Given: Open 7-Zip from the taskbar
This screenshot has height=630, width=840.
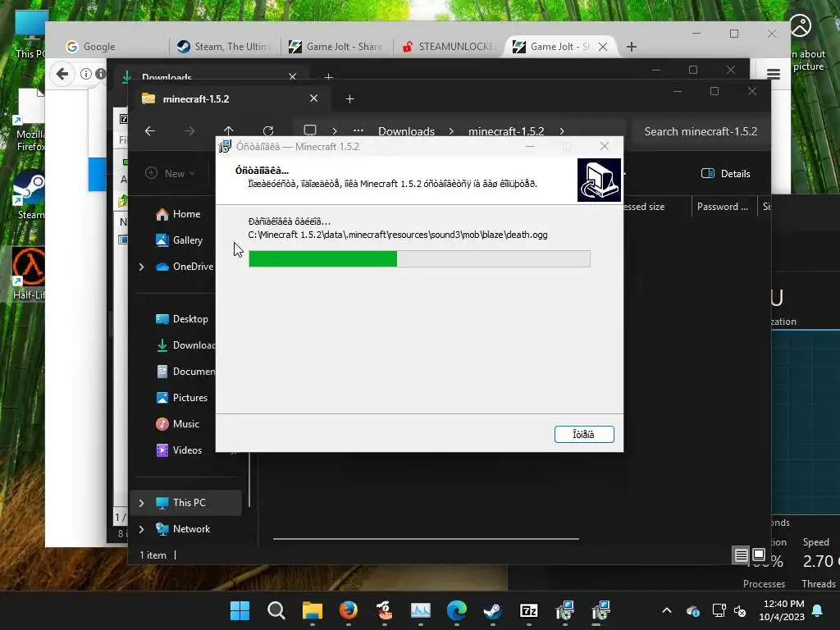Looking at the screenshot, I should (x=529, y=610).
